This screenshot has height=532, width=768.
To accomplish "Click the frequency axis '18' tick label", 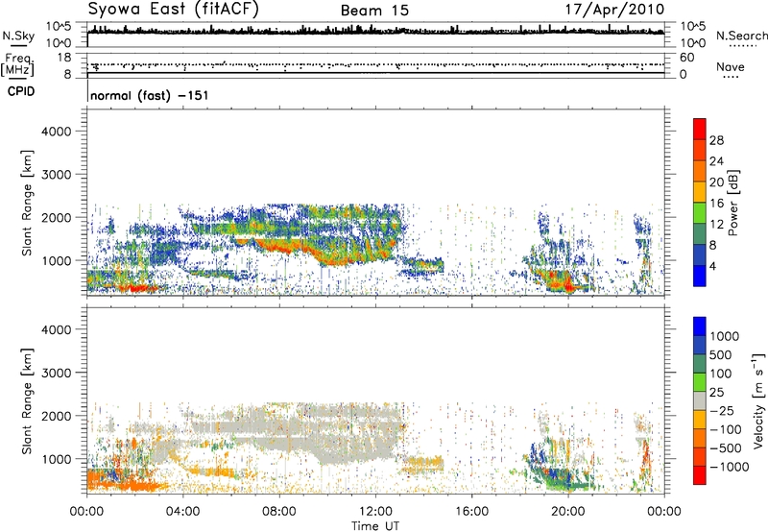I will click(x=64, y=58).
